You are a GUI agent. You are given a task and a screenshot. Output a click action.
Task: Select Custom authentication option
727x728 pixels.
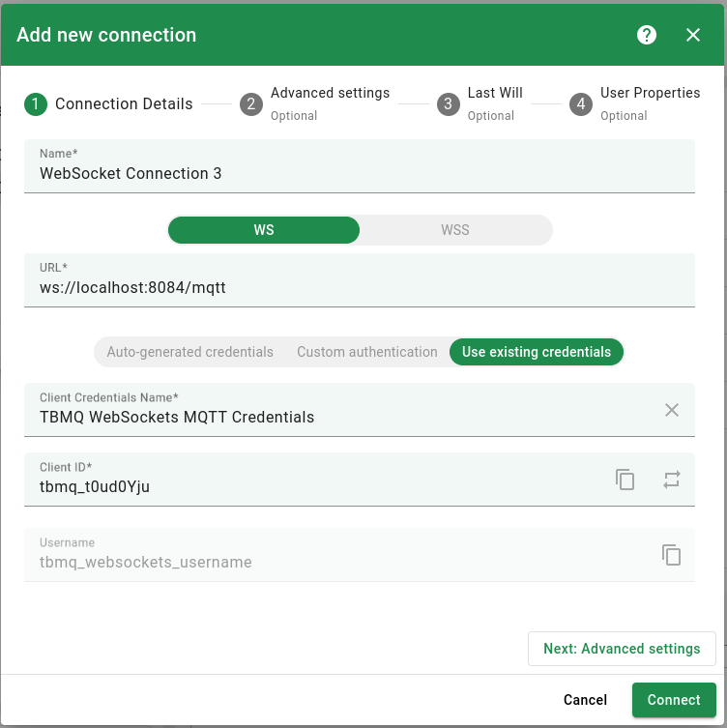click(366, 352)
